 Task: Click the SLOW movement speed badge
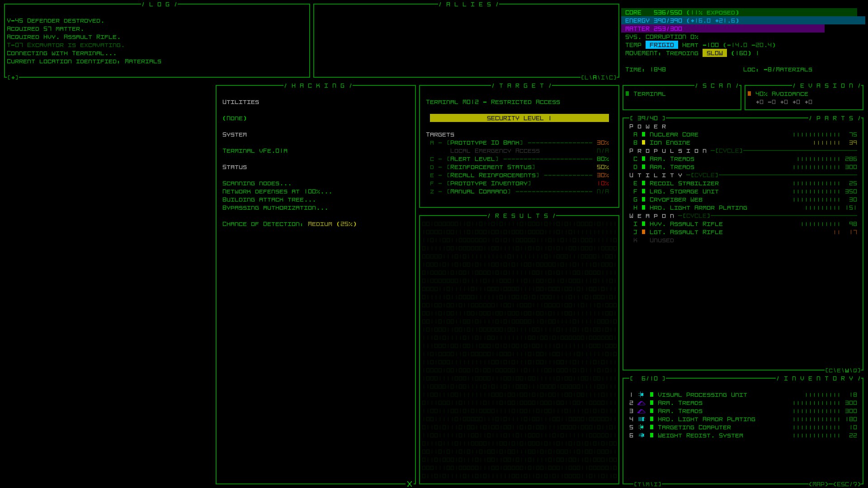pyautogui.click(x=715, y=53)
